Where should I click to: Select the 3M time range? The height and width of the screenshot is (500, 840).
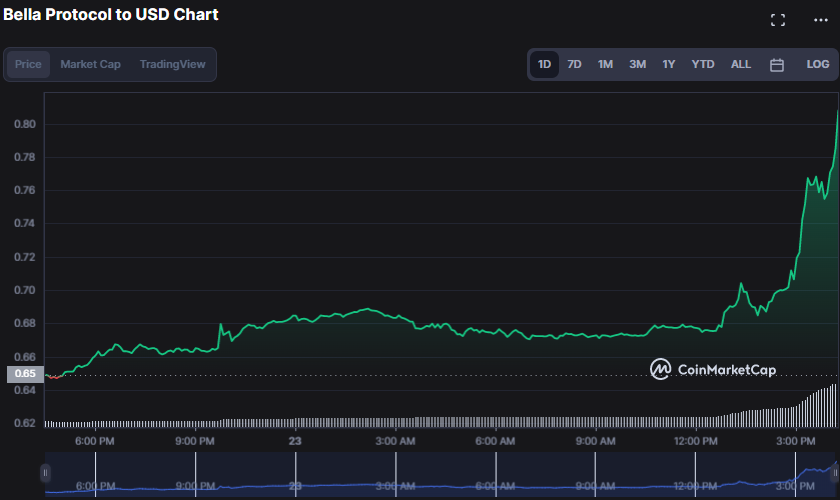[638, 64]
